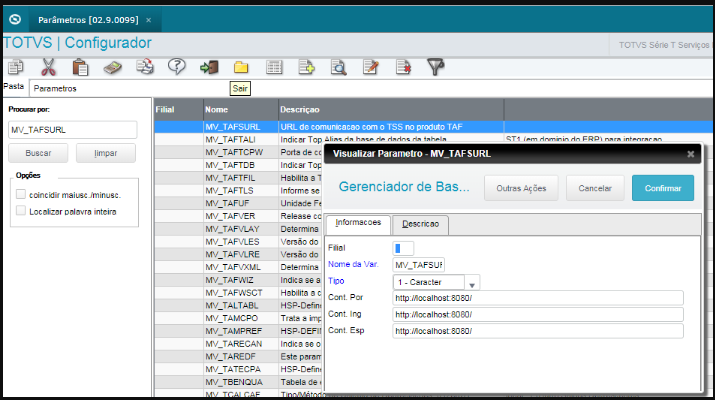The height and width of the screenshot is (400, 715).
Task: Click the yellow folder icon
Action: pos(241,68)
